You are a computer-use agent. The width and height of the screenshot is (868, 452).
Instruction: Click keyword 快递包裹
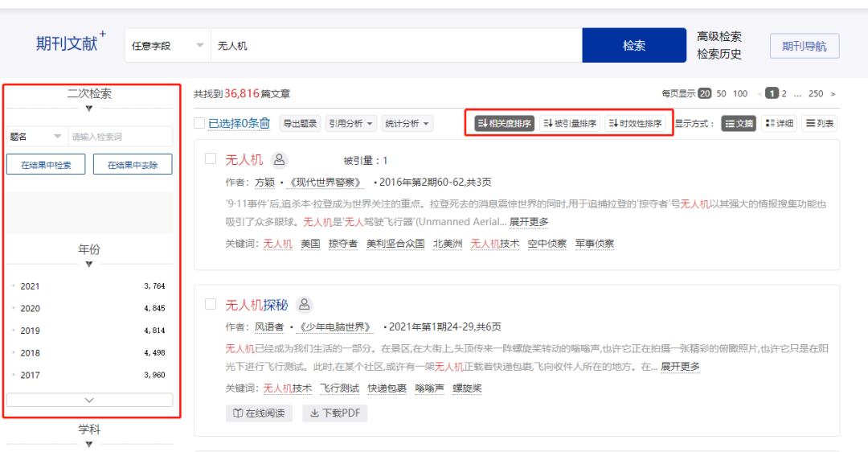click(387, 388)
